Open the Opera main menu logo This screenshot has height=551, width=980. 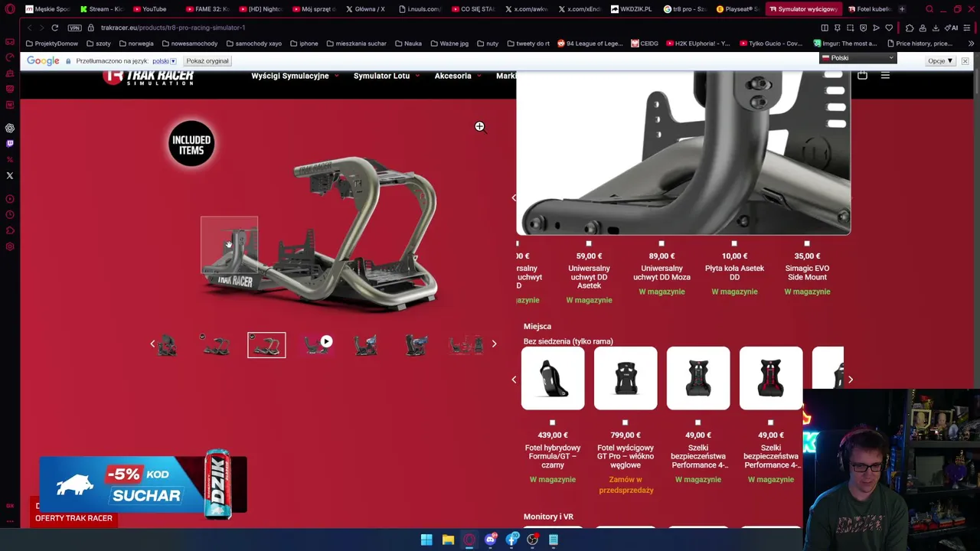click(x=10, y=9)
